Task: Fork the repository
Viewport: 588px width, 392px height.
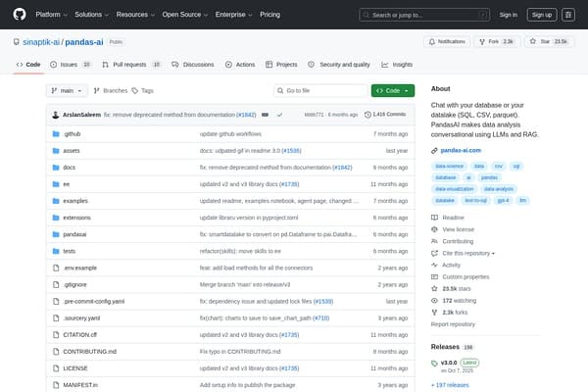Action: pyautogui.click(x=497, y=41)
